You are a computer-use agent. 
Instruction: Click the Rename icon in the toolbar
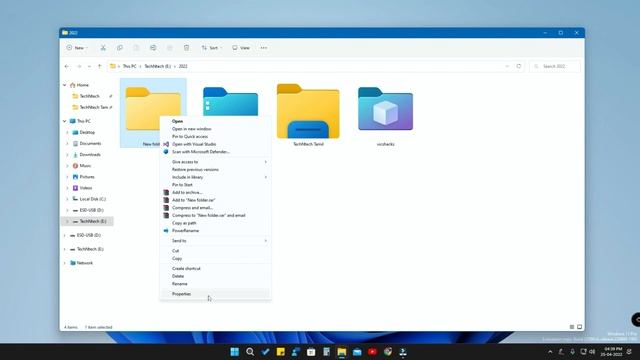[x=153, y=48]
